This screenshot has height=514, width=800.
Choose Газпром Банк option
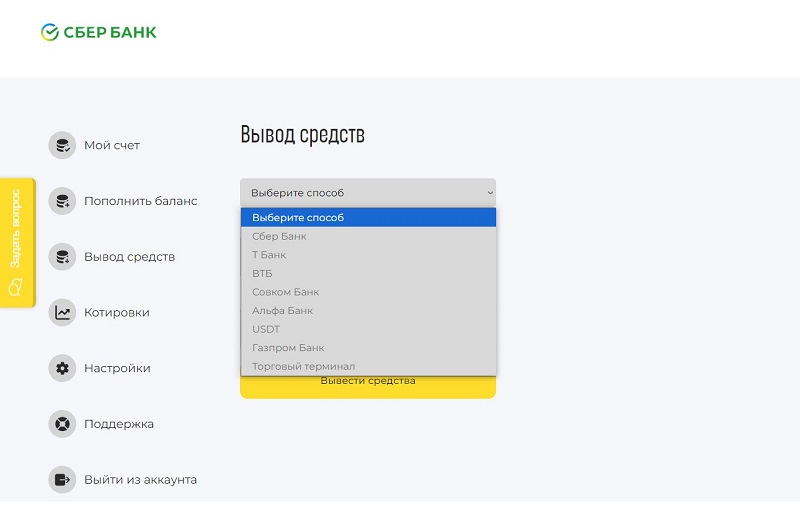point(368,348)
